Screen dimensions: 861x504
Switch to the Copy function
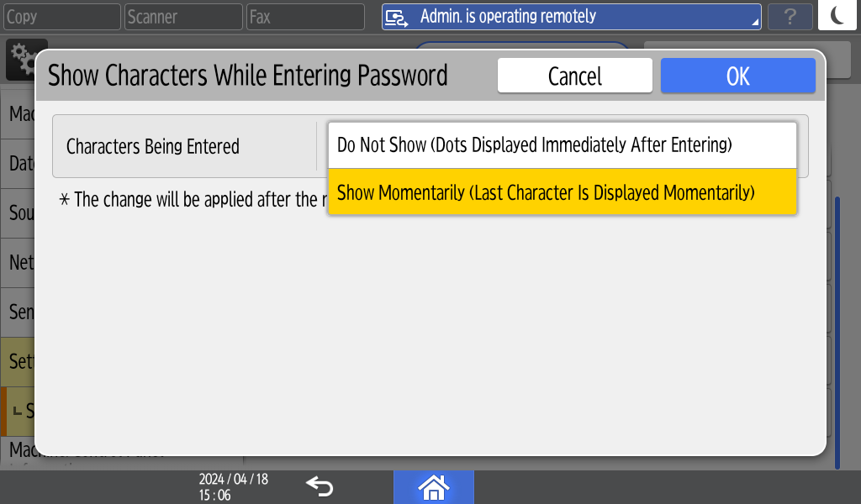(x=61, y=17)
